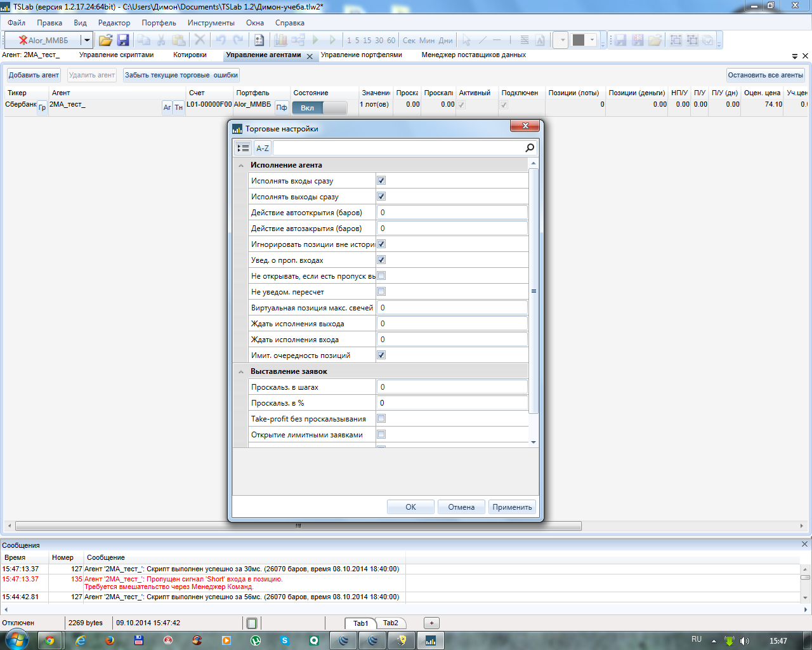Collapse the 'Выставление заявок' section

tap(241, 372)
